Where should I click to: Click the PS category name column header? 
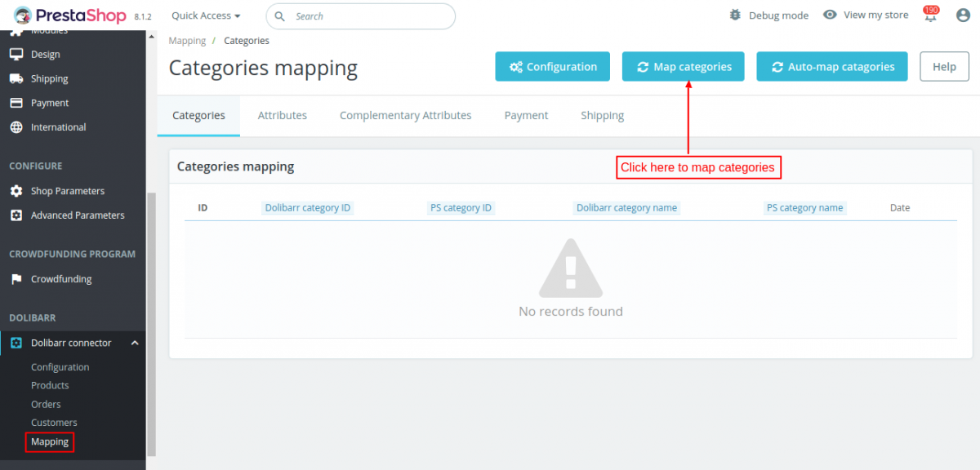click(x=804, y=208)
